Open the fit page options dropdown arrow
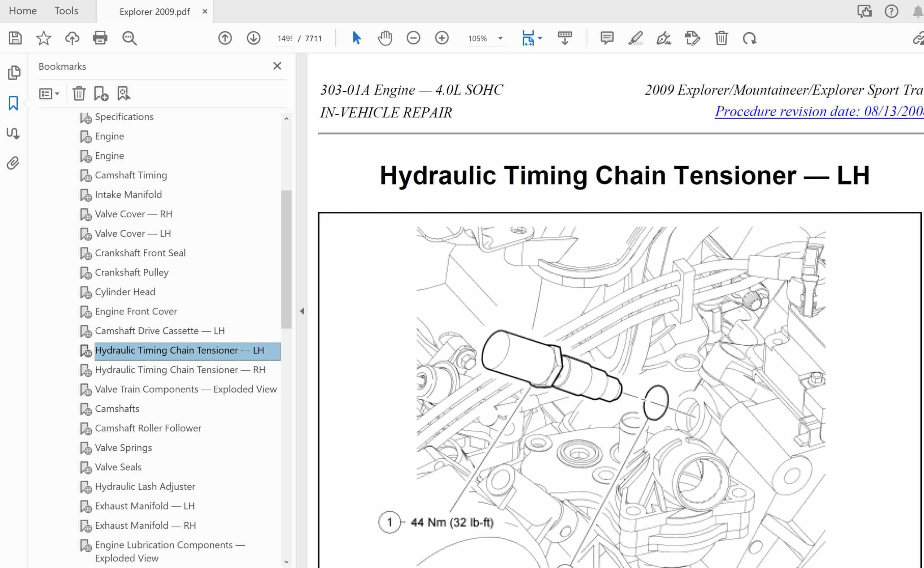Screen dimensions: 924x568 point(540,38)
